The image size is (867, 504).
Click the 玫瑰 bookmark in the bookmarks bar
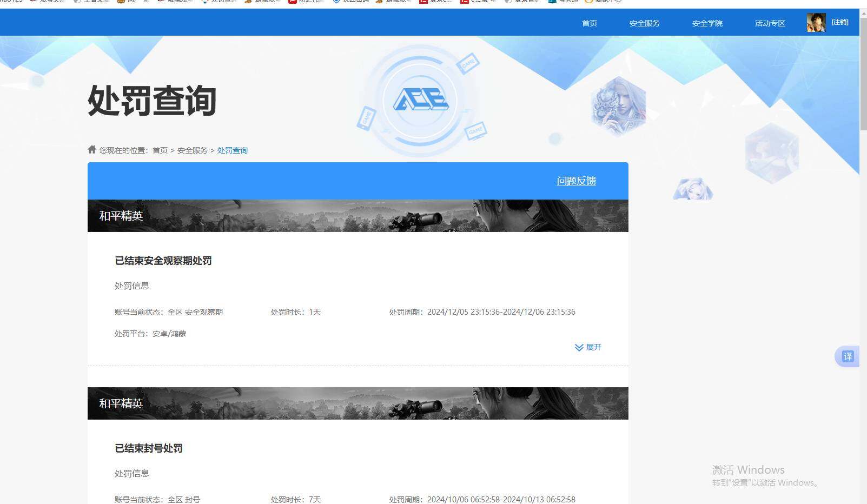click(173, 2)
